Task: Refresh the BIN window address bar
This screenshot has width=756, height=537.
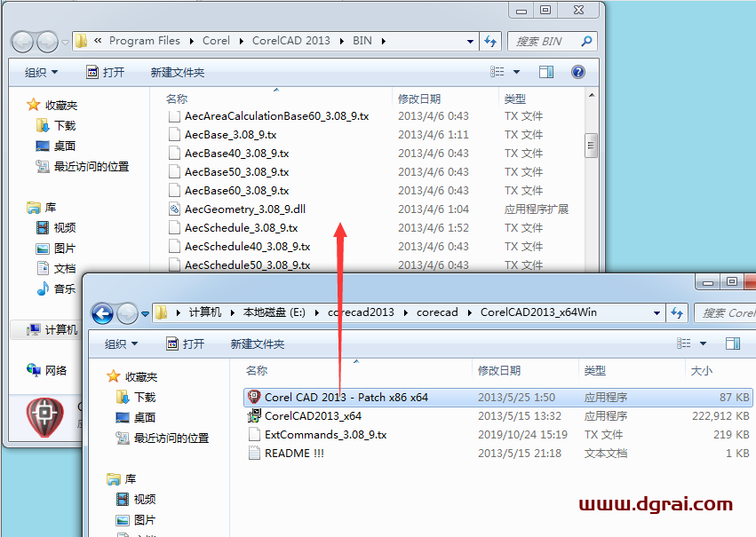Action: [490, 42]
